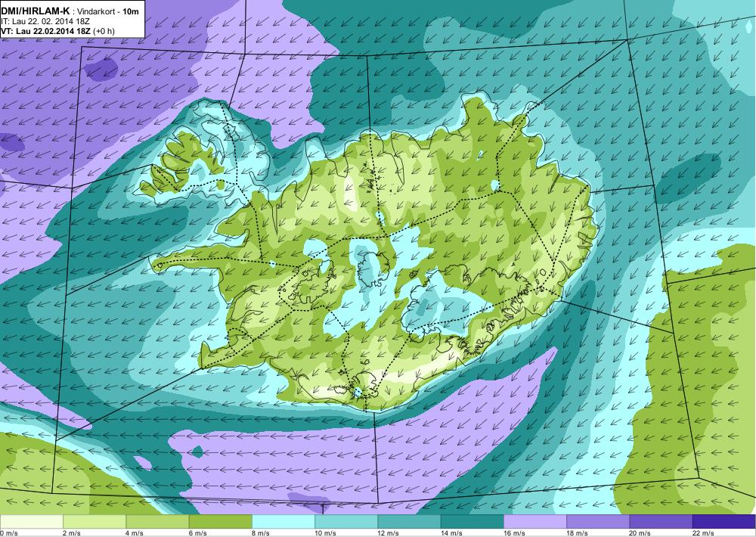Pick the darkest purple swatch after 22 m/s
This screenshot has width=756, height=537.
[x=724, y=522]
